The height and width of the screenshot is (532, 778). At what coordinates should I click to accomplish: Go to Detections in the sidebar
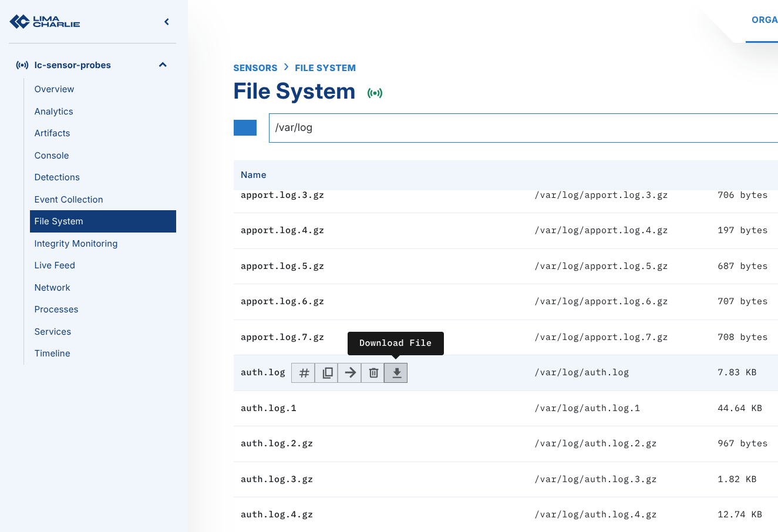(x=57, y=177)
